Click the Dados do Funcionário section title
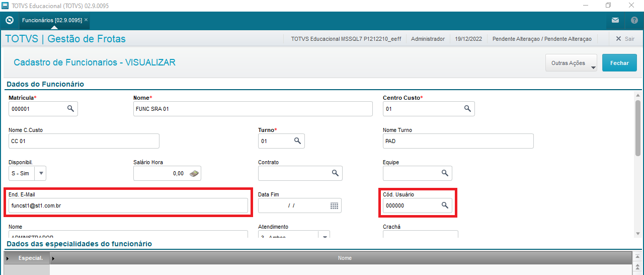The image size is (644, 275). pyautogui.click(x=45, y=84)
